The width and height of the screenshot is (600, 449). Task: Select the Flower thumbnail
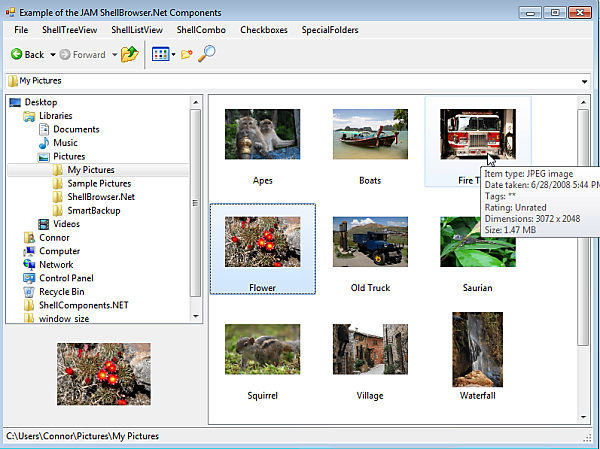[262, 242]
